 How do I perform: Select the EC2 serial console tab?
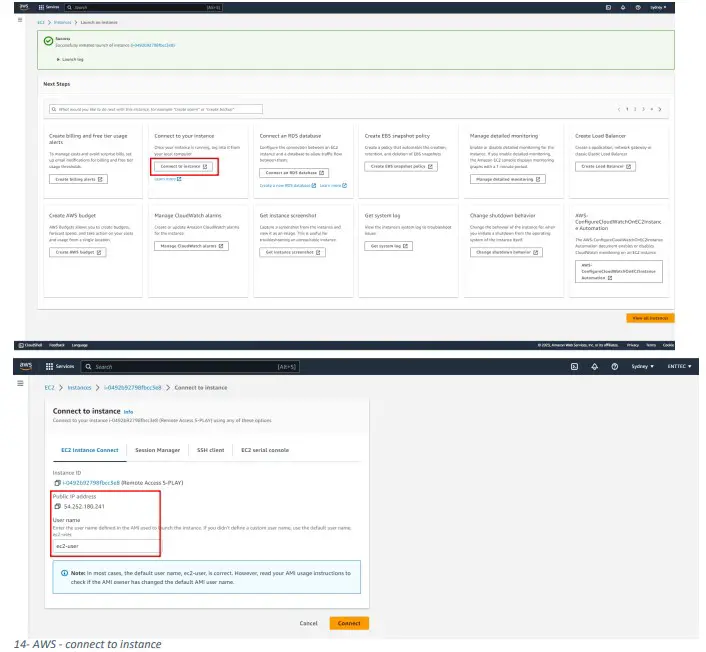(x=265, y=450)
